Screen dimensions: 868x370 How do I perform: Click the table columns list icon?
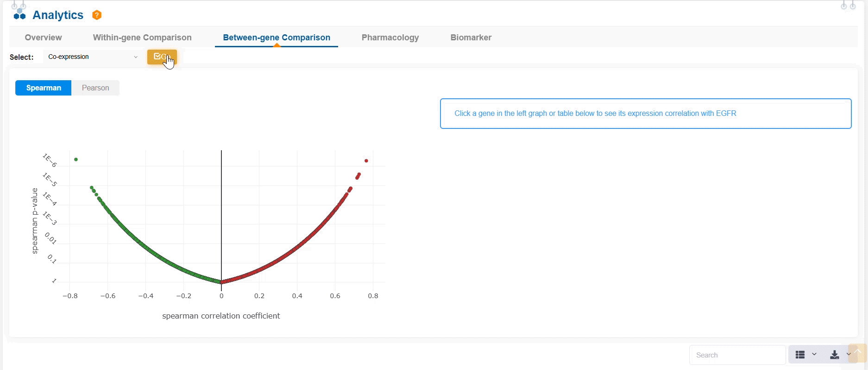tap(800, 355)
